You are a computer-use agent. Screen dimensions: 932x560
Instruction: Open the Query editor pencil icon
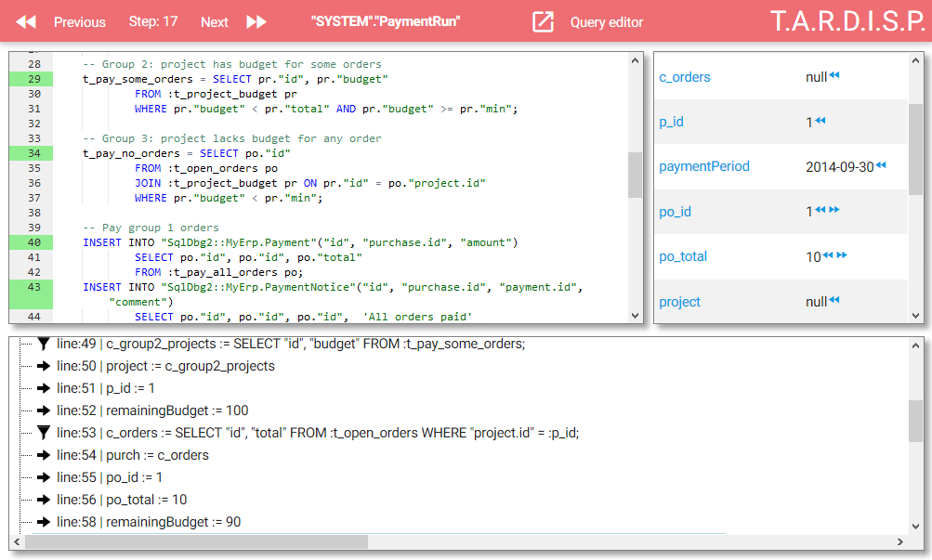(x=543, y=22)
